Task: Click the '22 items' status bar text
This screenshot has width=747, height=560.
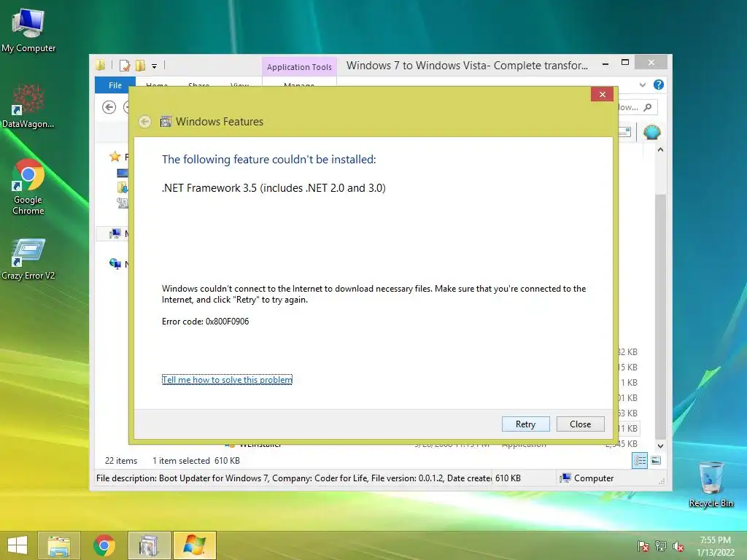Action: (x=121, y=461)
